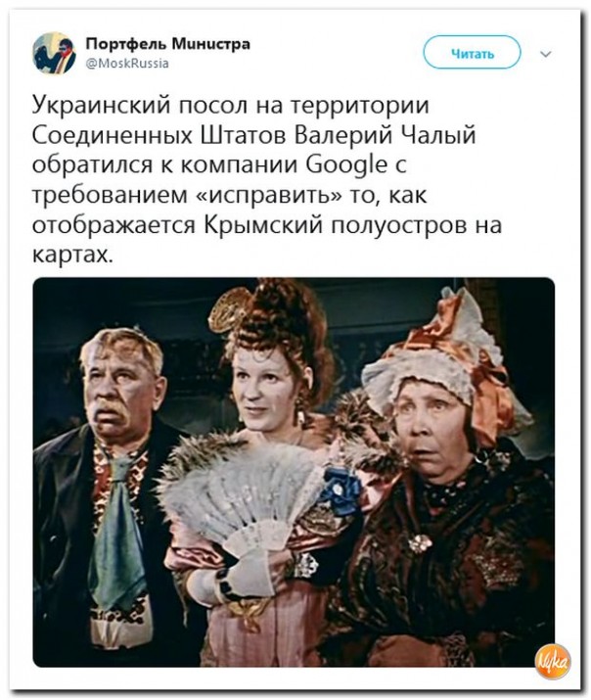This screenshot has height=700, width=591.
Task: Click the blue ribbon rosette on the dress
Action: 341,490
